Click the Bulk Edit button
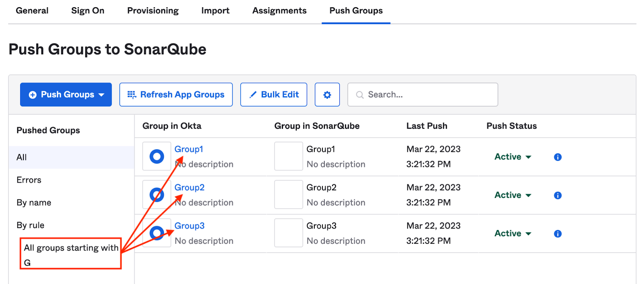This screenshot has width=644, height=284. tap(274, 95)
